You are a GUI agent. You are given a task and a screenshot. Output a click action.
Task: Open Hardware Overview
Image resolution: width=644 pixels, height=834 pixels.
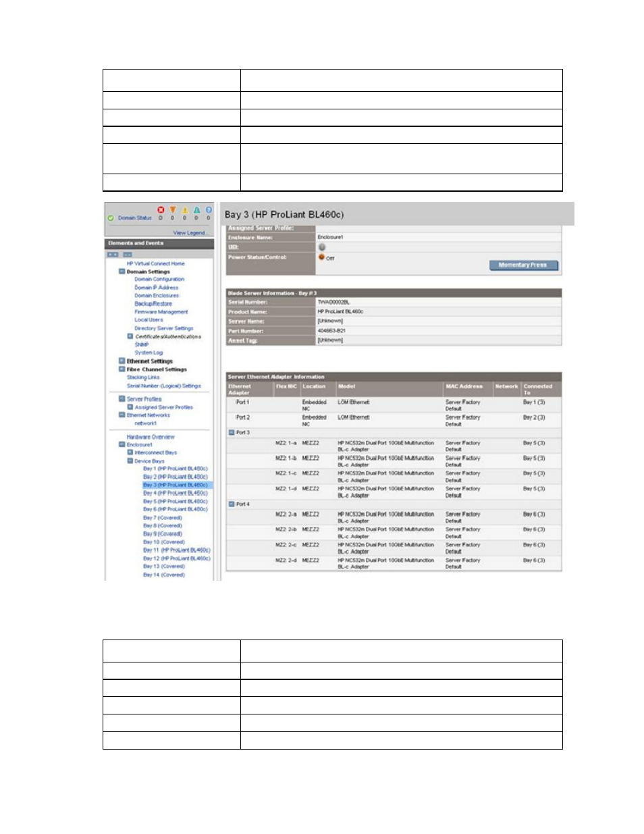pos(151,437)
